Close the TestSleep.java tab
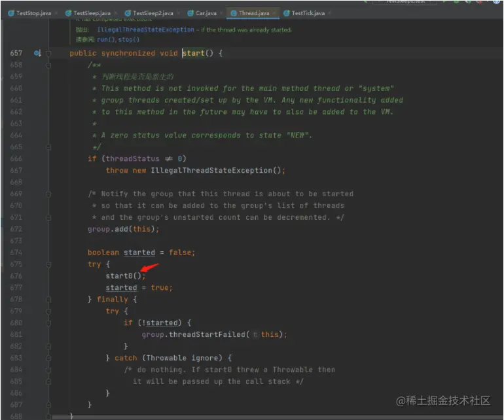Image resolution: width=504 pixels, height=420 pixels. (x=116, y=13)
